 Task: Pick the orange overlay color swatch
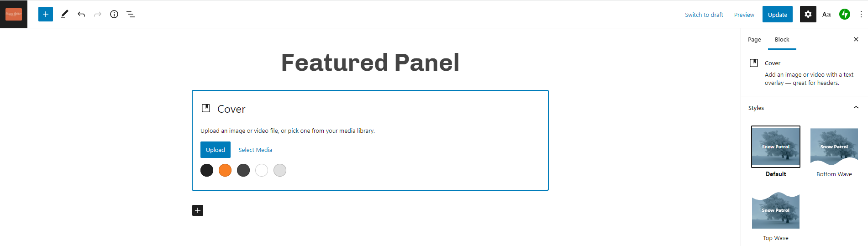pyautogui.click(x=225, y=170)
